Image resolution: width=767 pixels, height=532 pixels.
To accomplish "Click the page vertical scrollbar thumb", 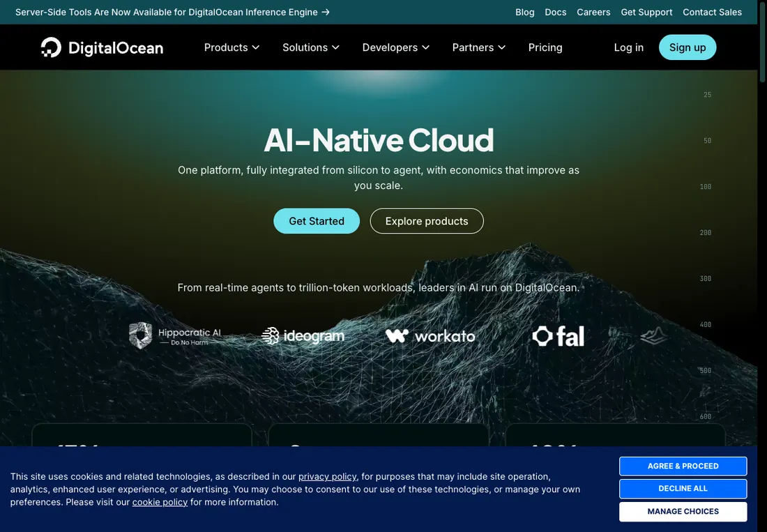I will [x=762, y=41].
